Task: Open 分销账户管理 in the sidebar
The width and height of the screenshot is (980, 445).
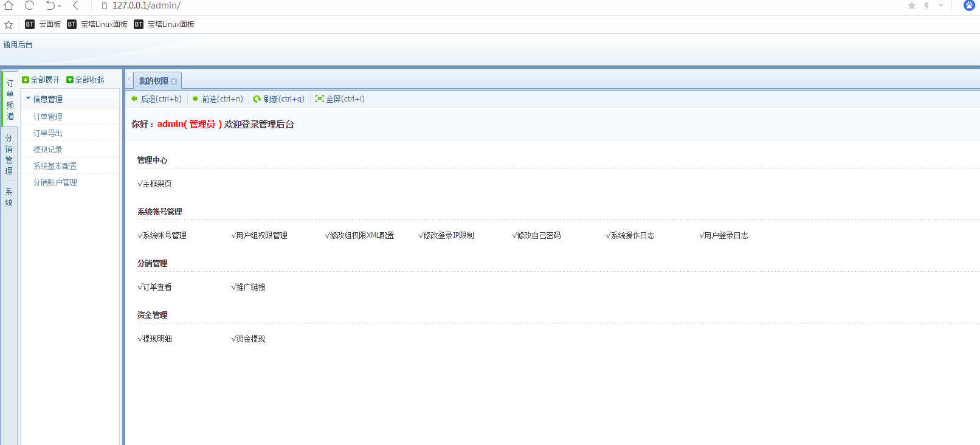Action: click(55, 182)
